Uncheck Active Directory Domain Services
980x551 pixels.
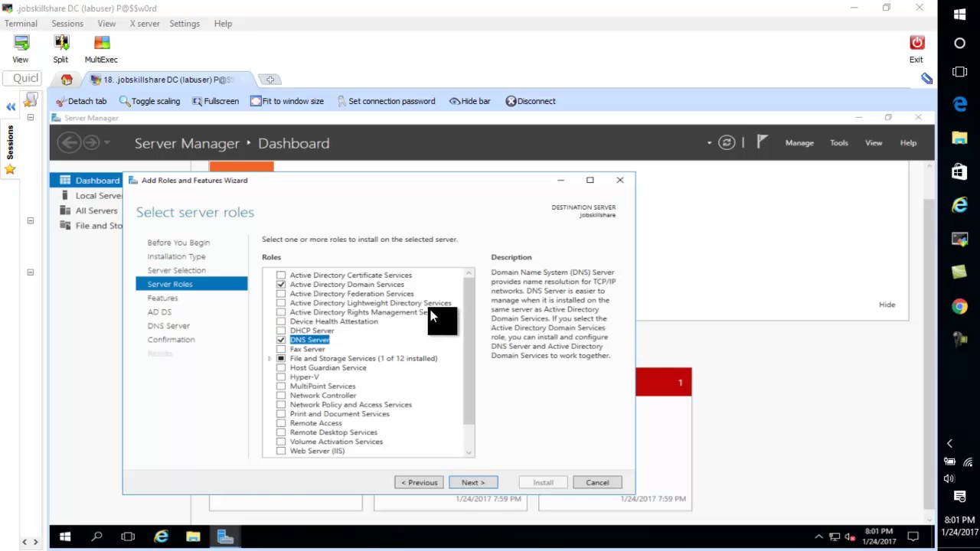pyautogui.click(x=281, y=285)
